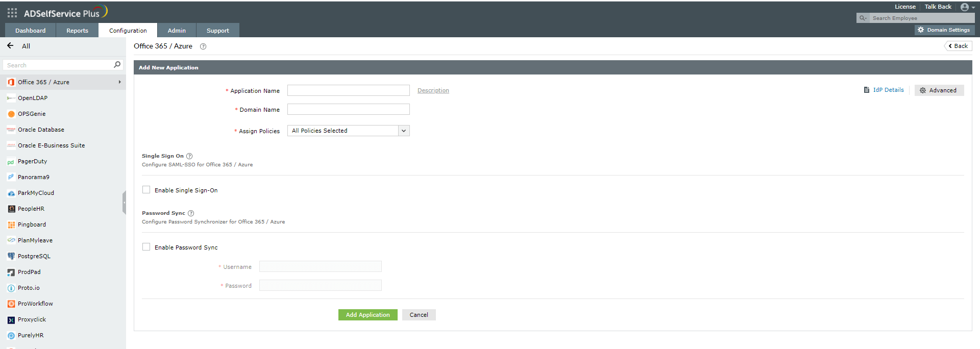
Task: Click the IdP Details document icon
Action: [x=866, y=90]
